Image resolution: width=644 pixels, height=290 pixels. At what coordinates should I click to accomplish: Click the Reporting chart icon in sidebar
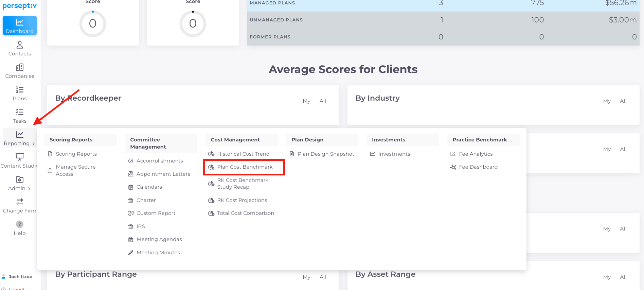tap(20, 135)
